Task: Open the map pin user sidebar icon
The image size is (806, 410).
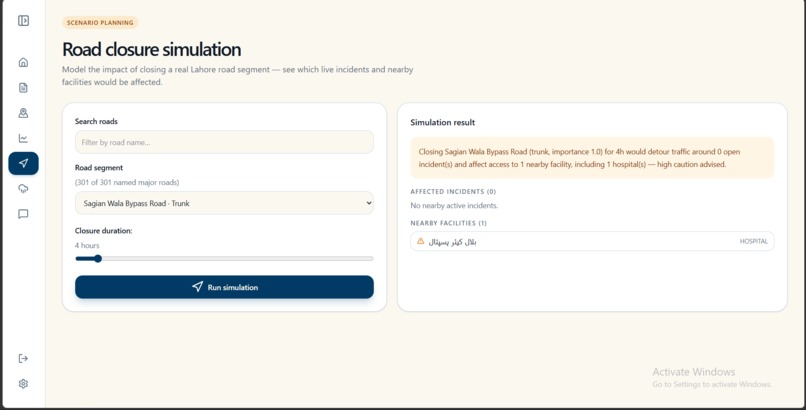Action: [23, 113]
